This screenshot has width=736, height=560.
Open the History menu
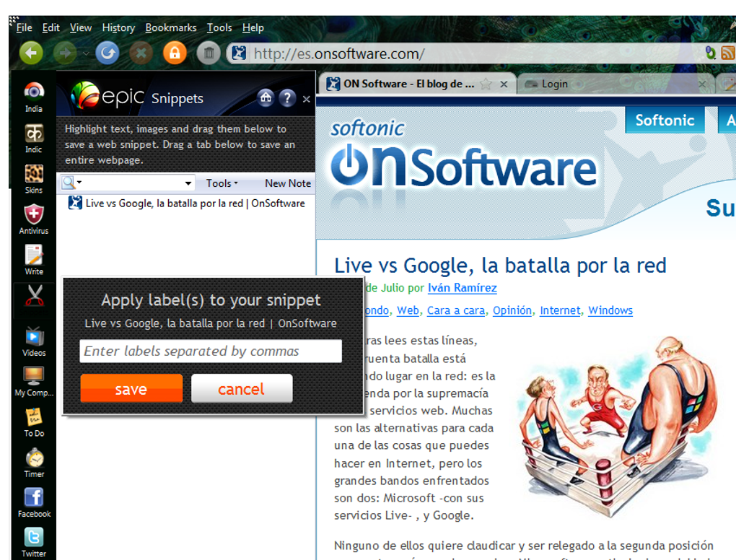pos(118,27)
